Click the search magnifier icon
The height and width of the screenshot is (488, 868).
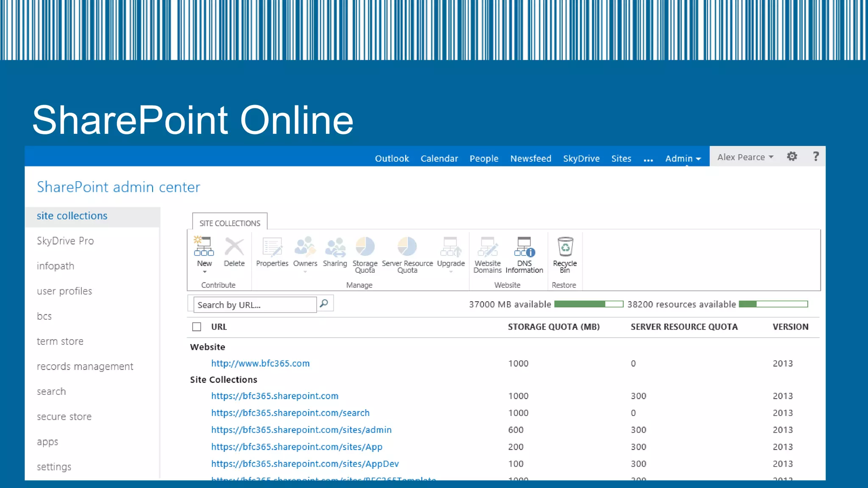(x=324, y=304)
